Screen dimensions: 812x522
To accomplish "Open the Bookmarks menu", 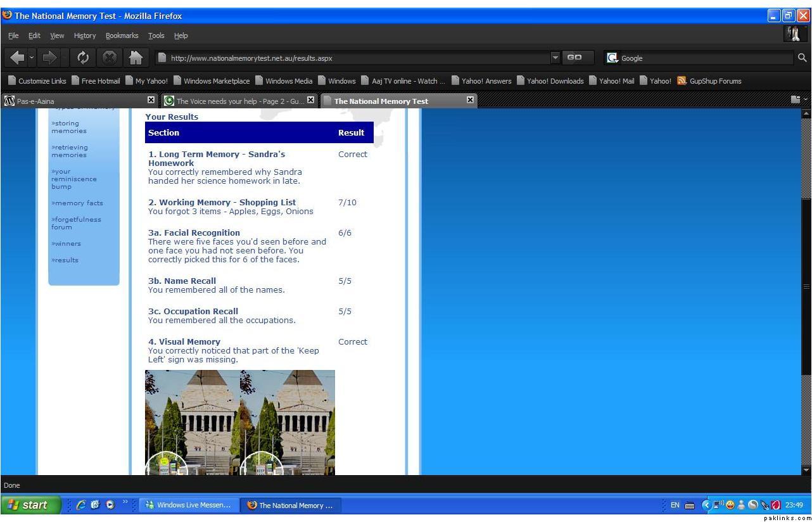I will click(122, 35).
